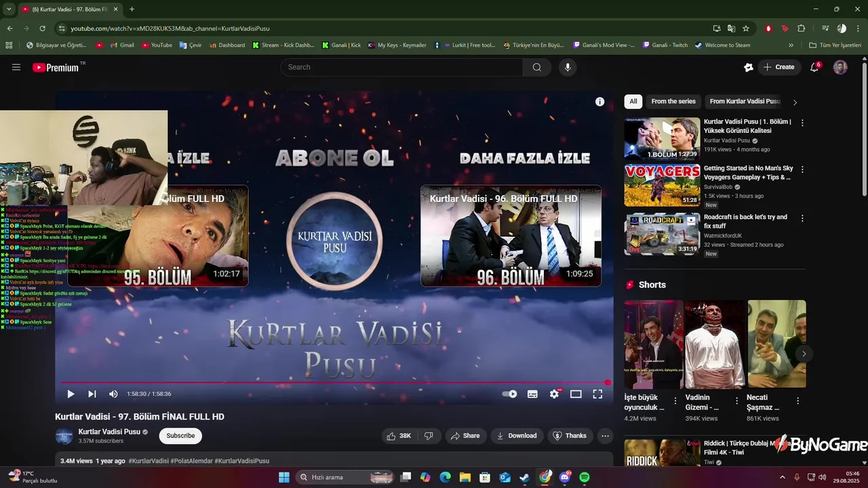Click the ABONE OL channel circle

click(334, 241)
